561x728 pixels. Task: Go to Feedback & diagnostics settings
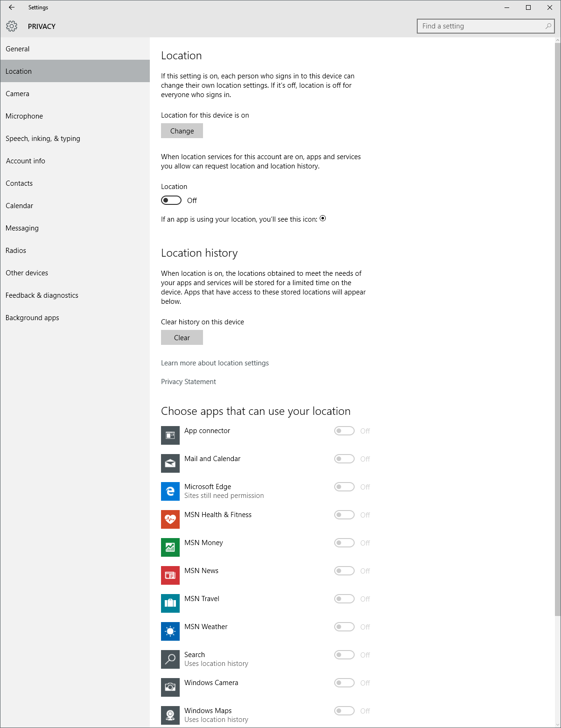[x=42, y=295]
